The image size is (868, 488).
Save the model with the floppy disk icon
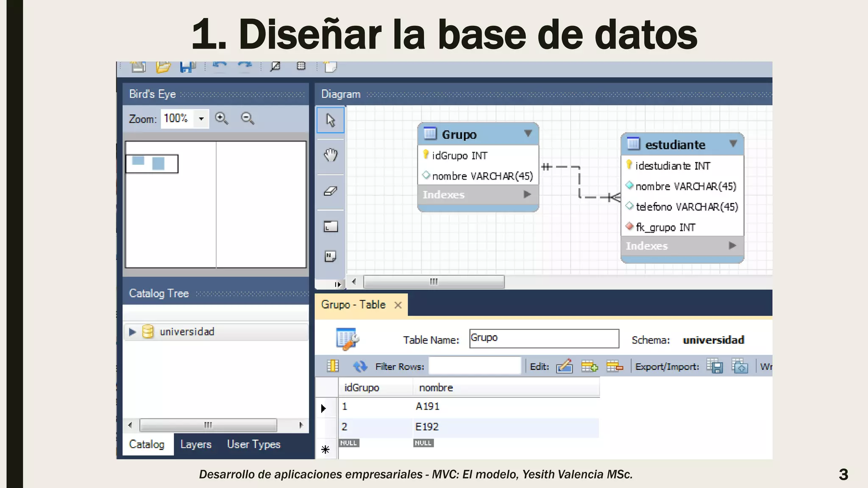[x=187, y=67]
